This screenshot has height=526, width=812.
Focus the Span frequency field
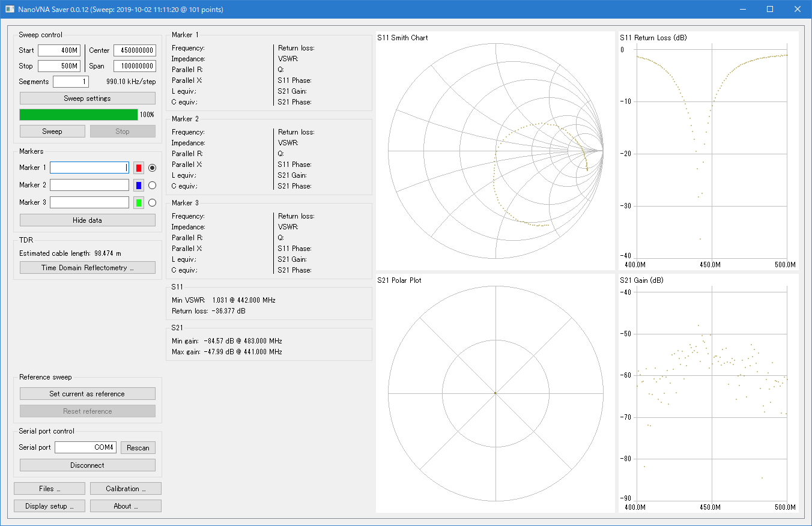[135, 66]
